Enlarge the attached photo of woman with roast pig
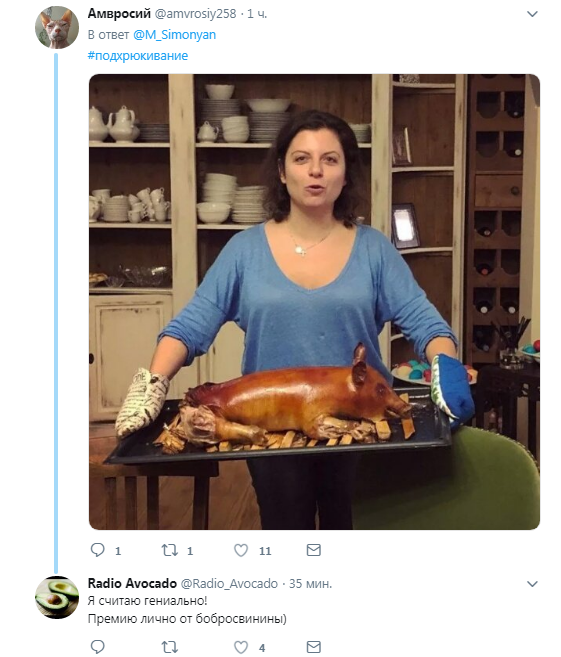The image size is (561, 657). click(314, 302)
